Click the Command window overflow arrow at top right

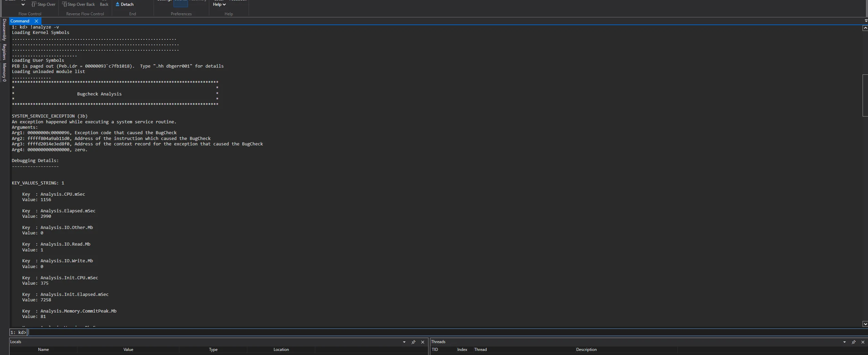pos(866,21)
